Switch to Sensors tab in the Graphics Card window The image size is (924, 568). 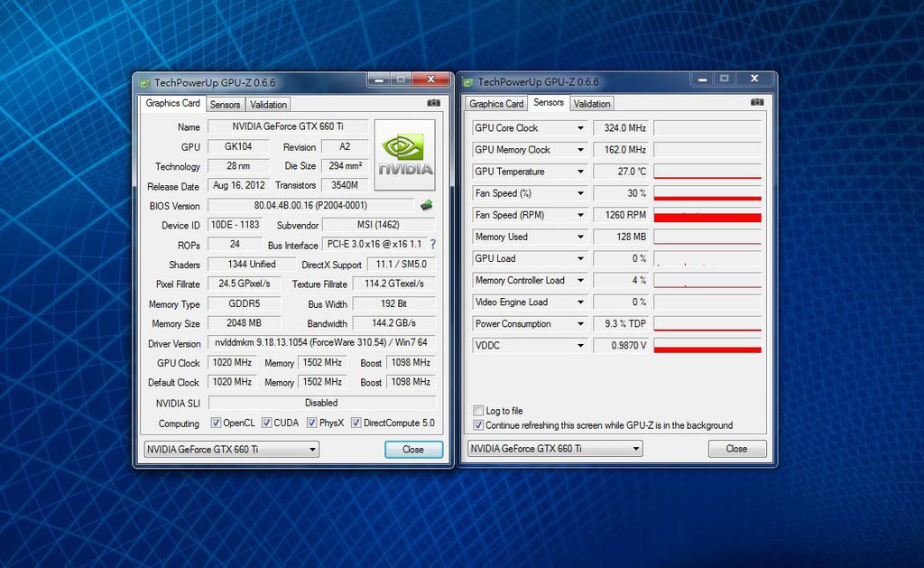225,105
